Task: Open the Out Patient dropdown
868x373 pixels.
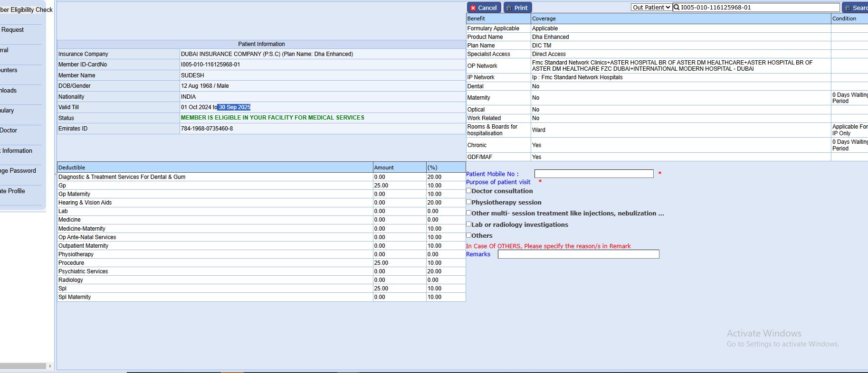Action: coord(651,8)
